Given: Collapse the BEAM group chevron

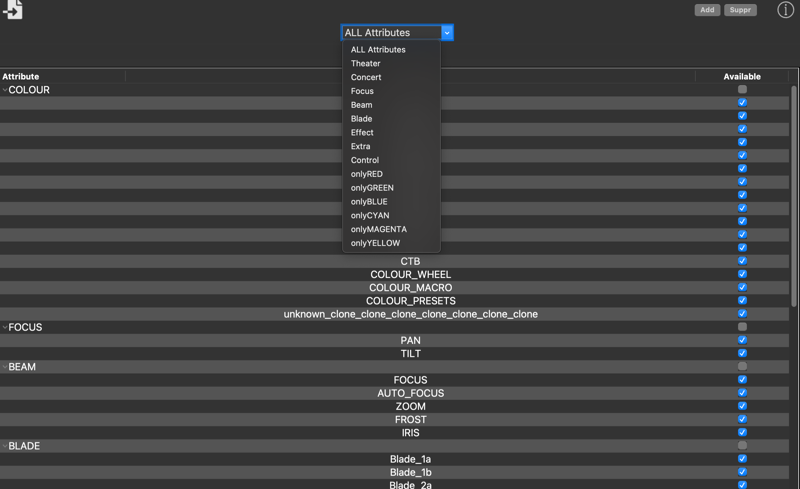Looking at the screenshot, I should tap(5, 367).
